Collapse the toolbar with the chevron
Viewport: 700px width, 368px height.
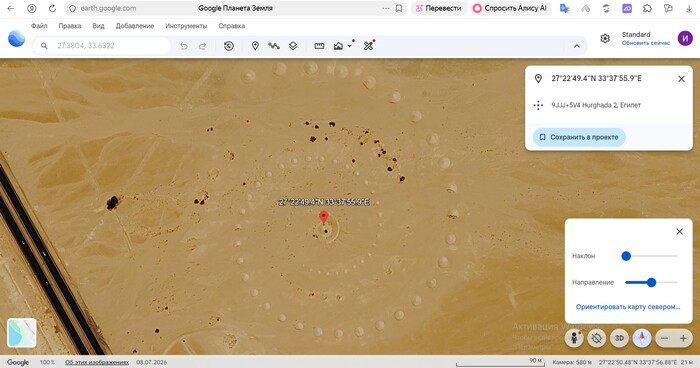tap(577, 46)
